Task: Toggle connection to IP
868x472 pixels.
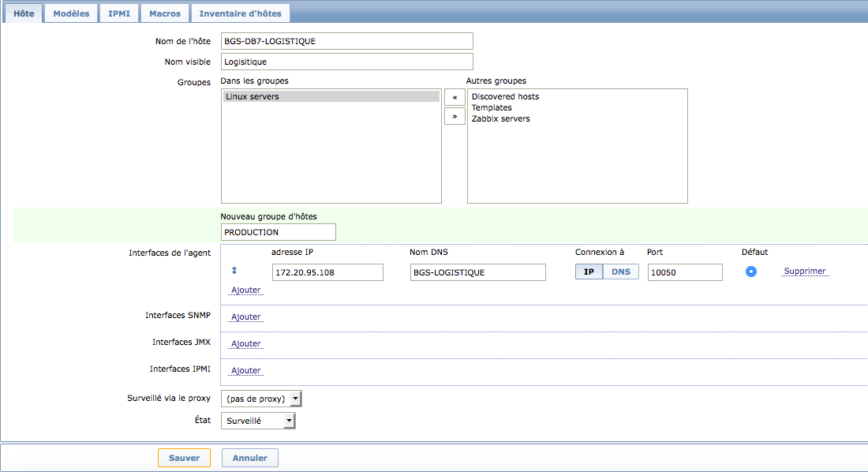Action: click(589, 272)
